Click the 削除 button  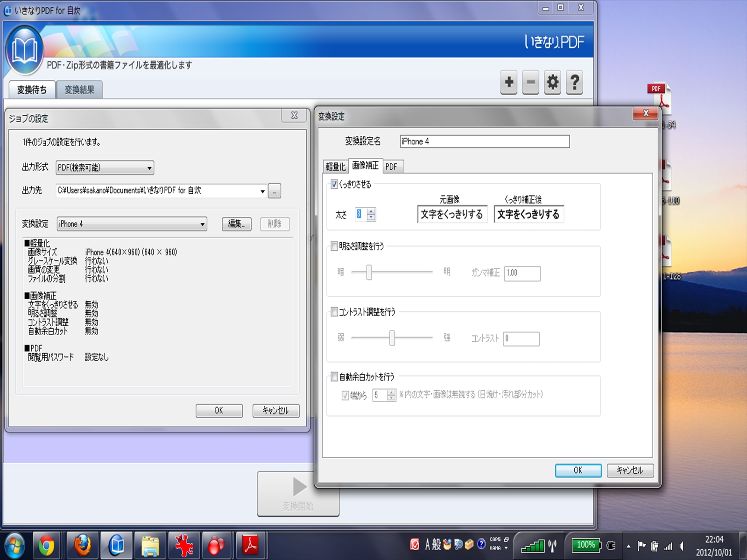pos(275,224)
